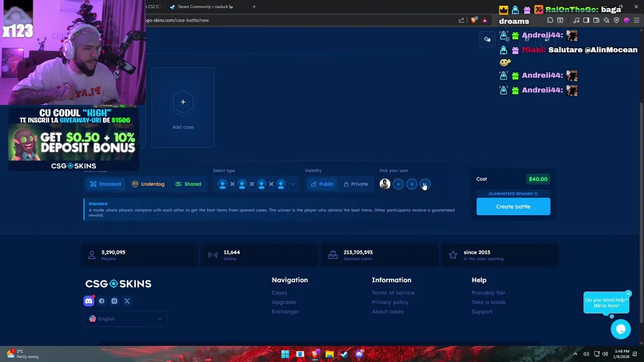Close the 'Do you need help?' popup
This screenshot has height=362, width=644.
coord(628,294)
